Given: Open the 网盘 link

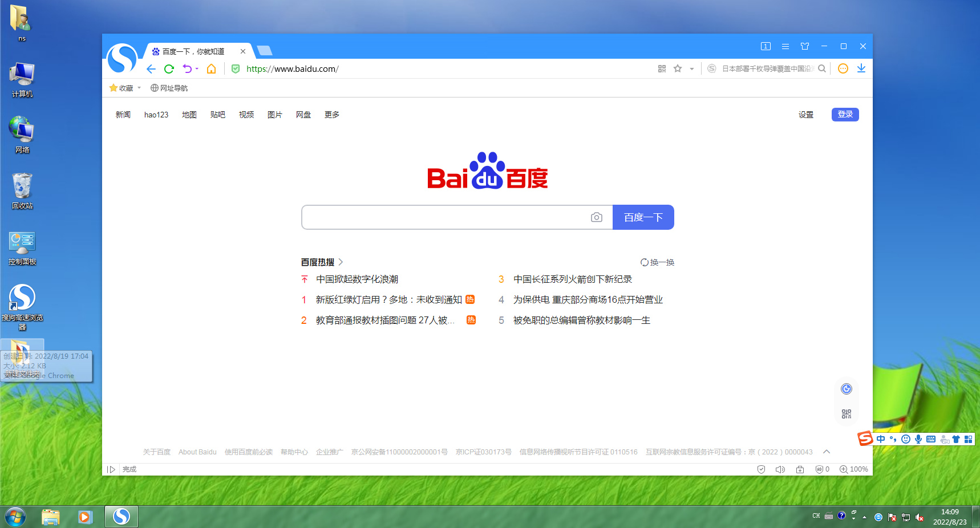Looking at the screenshot, I should [x=303, y=115].
